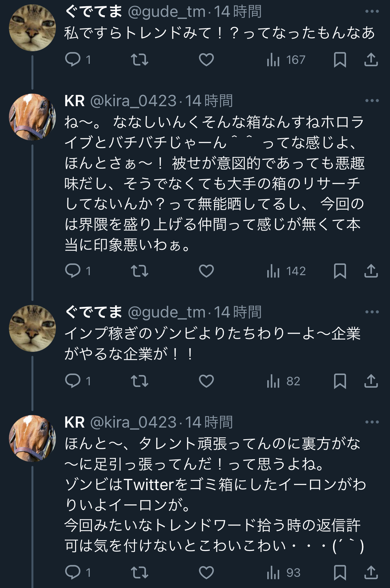Tap KR's horse avatar on the last tweet
The image size is (390, 588).
(x=32, y=439)
